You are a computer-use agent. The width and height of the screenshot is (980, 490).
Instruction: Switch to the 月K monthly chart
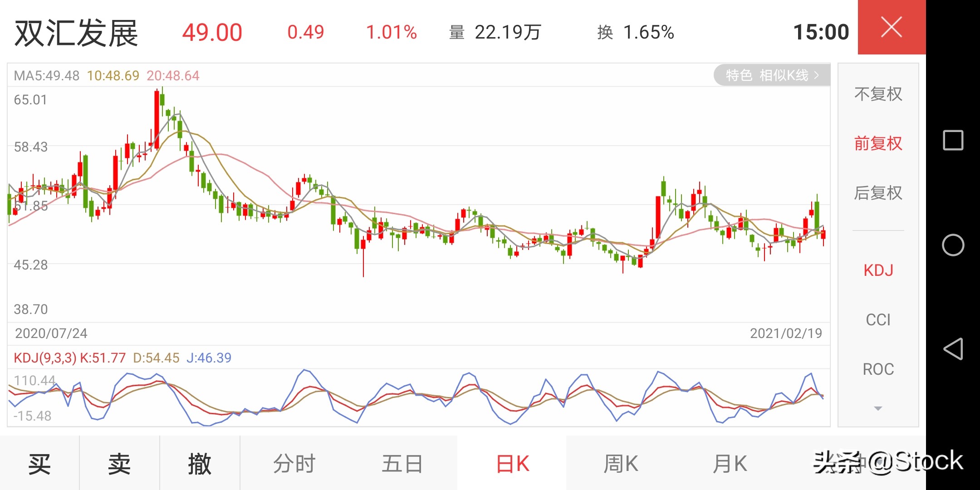tap(728, 464)
